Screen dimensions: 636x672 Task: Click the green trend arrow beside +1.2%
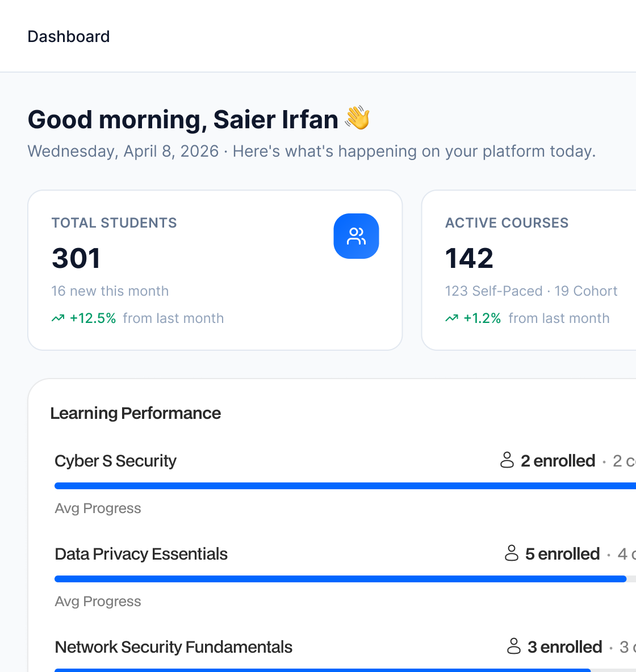pos(451,318)
